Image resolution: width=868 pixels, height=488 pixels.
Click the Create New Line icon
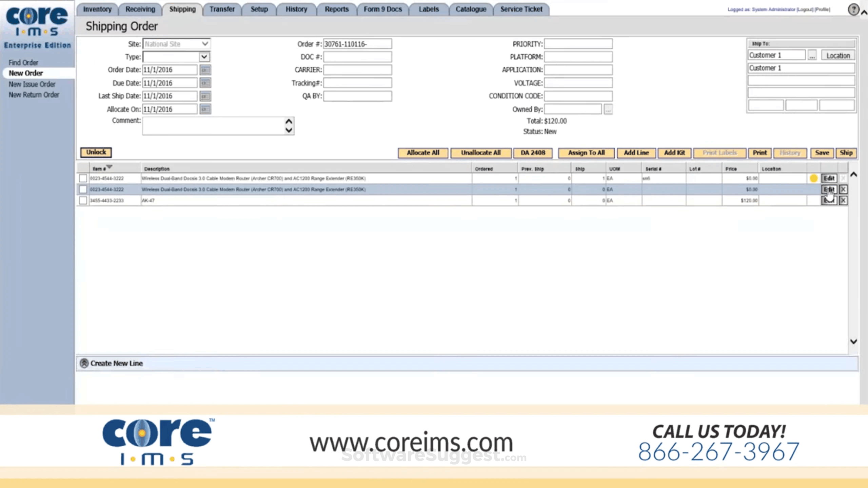(x=84, y=363)
